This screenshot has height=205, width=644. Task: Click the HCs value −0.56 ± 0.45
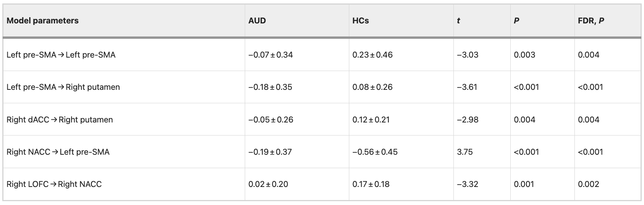point(375,152)
